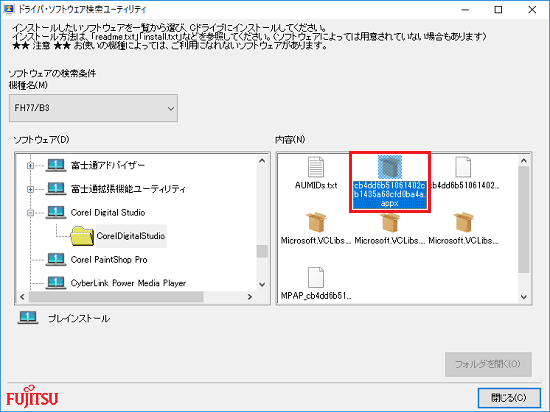Close the window with the X button
The height and width of the screenshot is (412, 550).
click(x=532, y=10)
